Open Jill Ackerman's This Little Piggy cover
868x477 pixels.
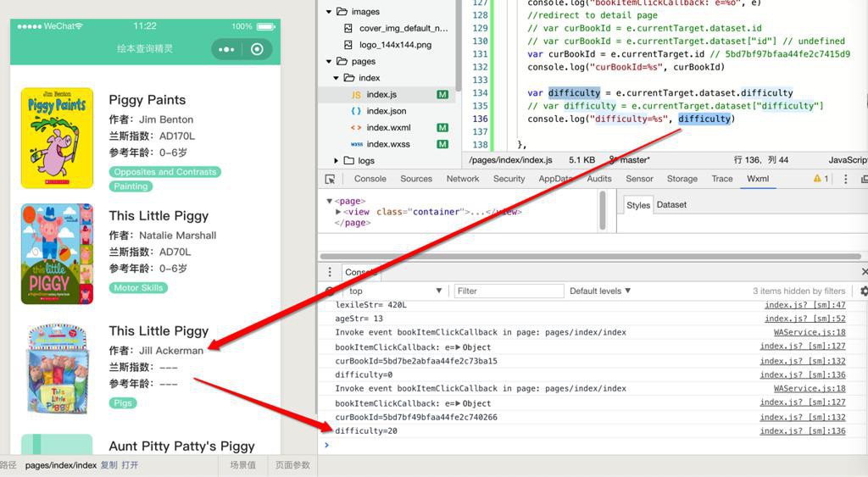click(x=58, y=369)
